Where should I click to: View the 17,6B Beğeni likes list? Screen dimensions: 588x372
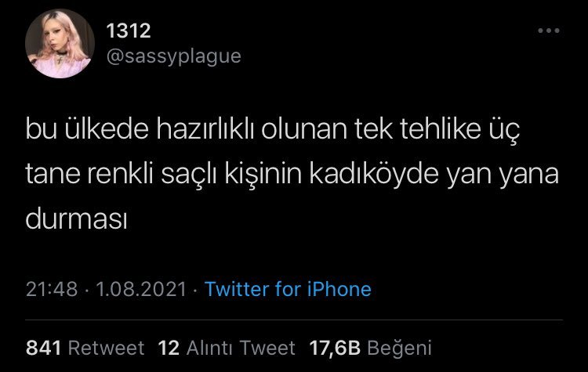(x=371, y=348)
